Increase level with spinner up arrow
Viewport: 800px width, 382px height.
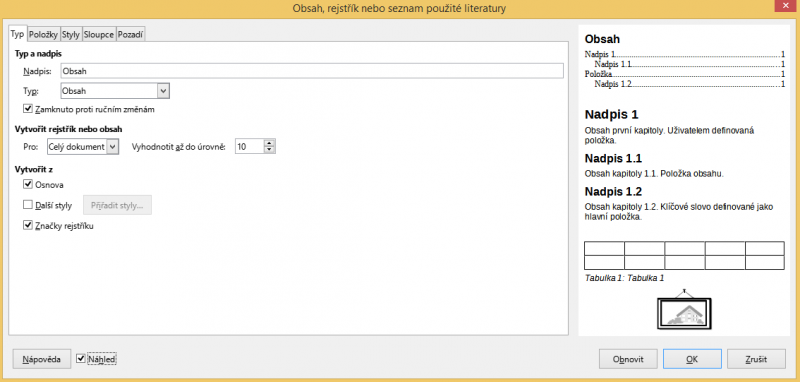click(x=269, y=143)
